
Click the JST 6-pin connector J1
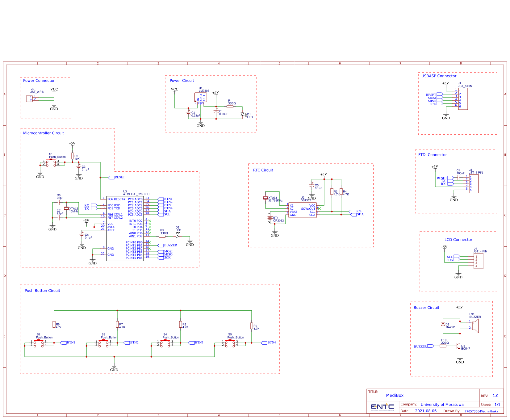click(x=463, y=99)
